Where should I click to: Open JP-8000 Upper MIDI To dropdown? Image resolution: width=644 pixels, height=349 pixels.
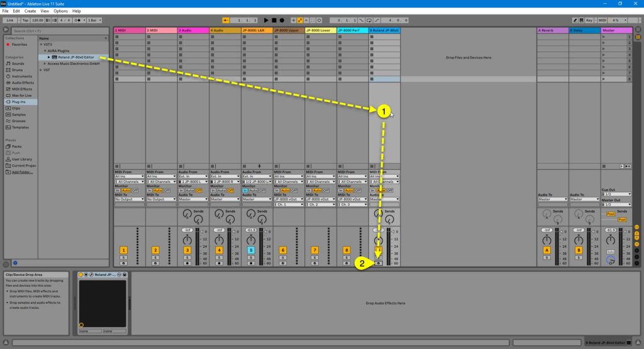(289, 199)
